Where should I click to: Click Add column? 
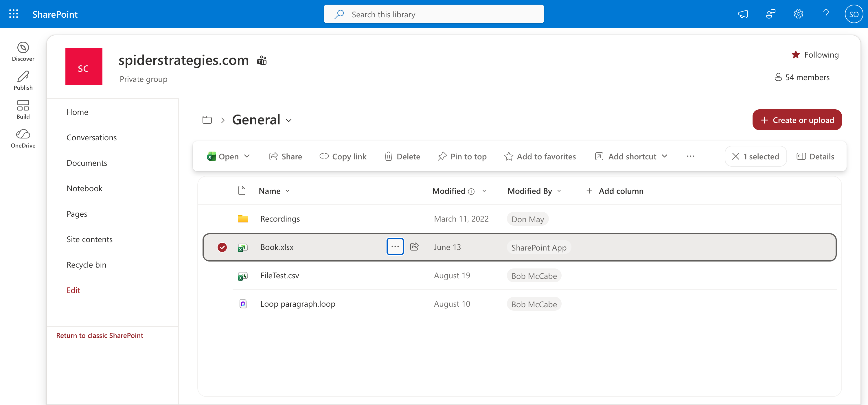click(615, 191)
